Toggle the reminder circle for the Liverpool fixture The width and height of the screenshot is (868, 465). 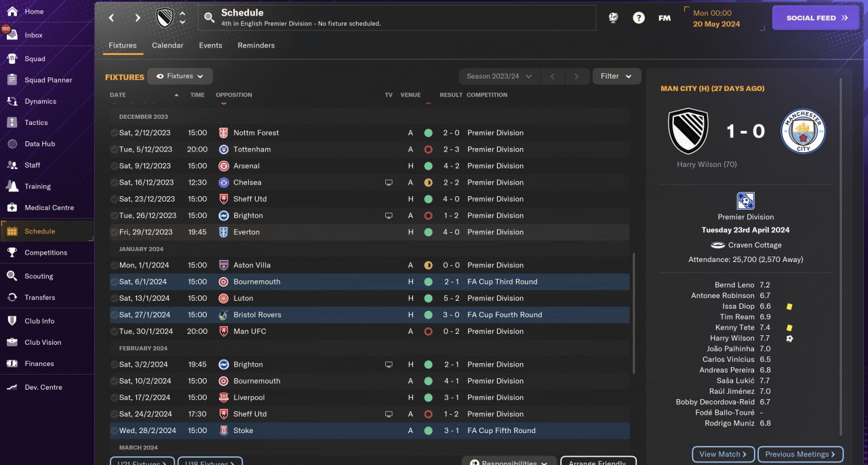click(114, 398)
